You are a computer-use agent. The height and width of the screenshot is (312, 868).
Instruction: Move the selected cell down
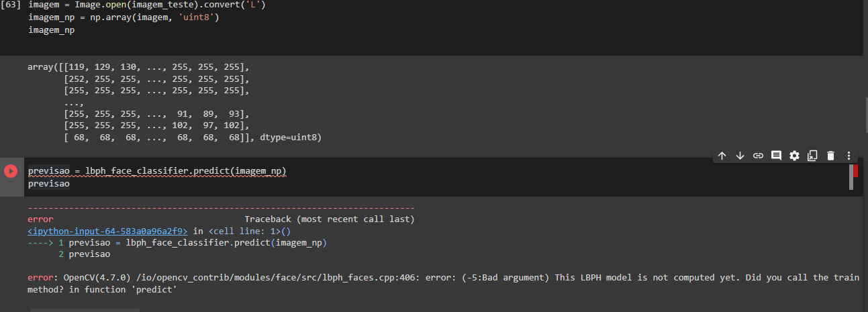pos(740,156)
